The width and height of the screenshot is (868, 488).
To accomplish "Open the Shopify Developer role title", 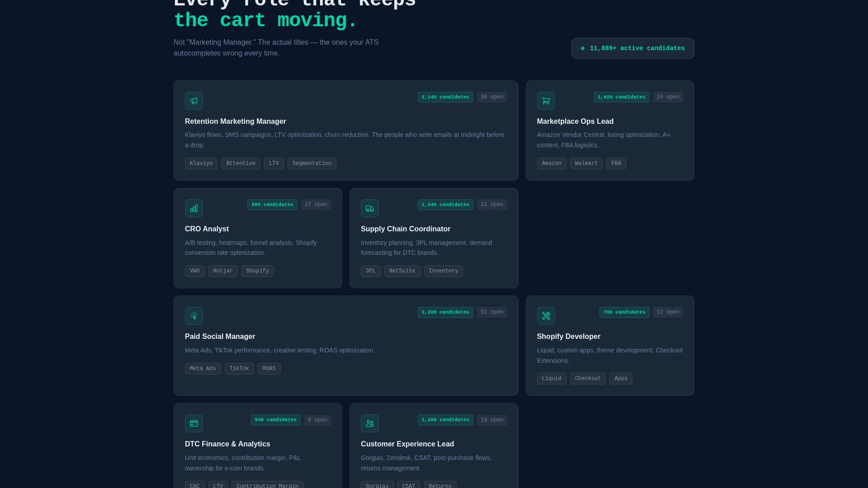I will click(568, 337).
